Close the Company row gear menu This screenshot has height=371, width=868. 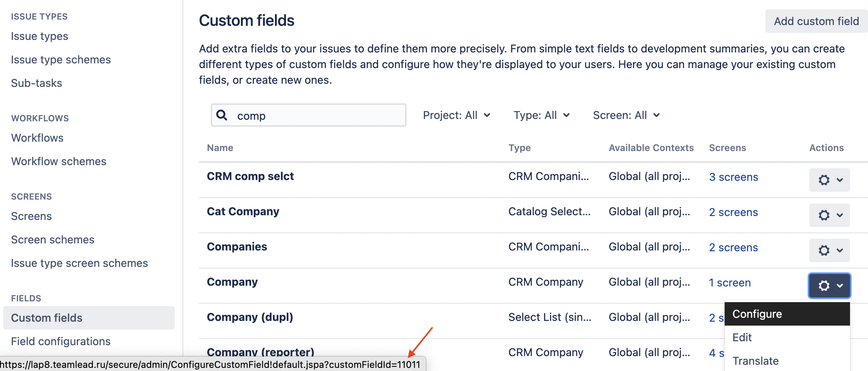(829, 286)
